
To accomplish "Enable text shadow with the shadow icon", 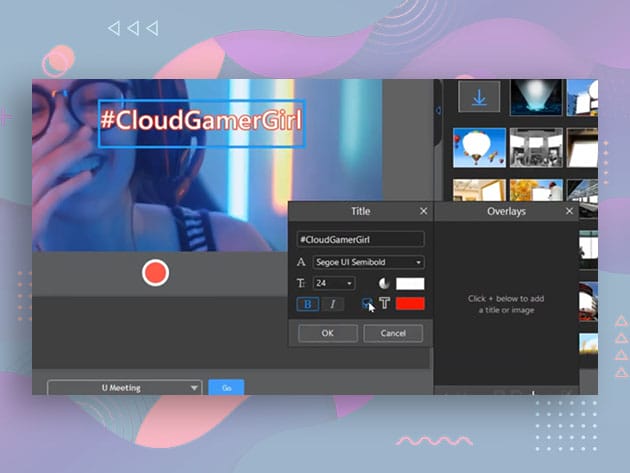I will coord(367,303).
